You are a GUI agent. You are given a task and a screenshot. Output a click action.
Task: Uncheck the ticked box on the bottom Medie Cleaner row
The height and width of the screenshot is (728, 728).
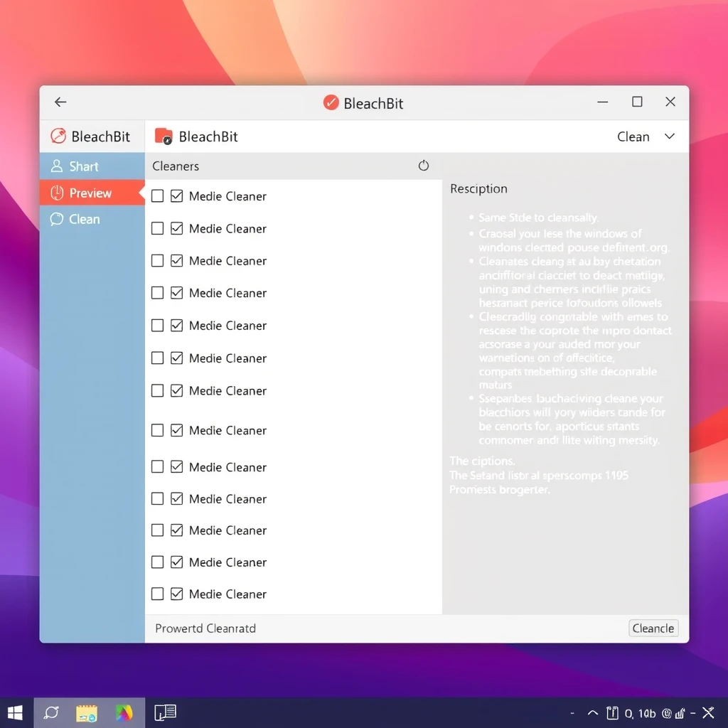pos(177,594)
